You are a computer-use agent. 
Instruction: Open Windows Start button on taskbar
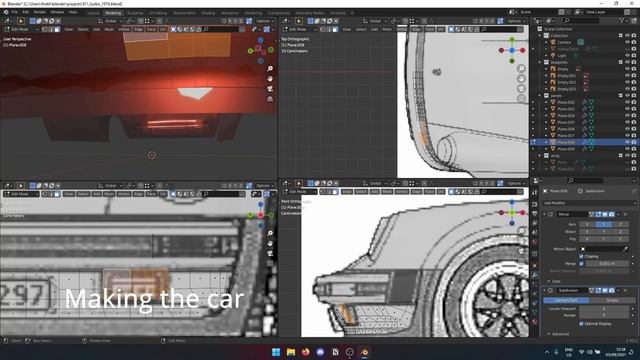(276, 352)
